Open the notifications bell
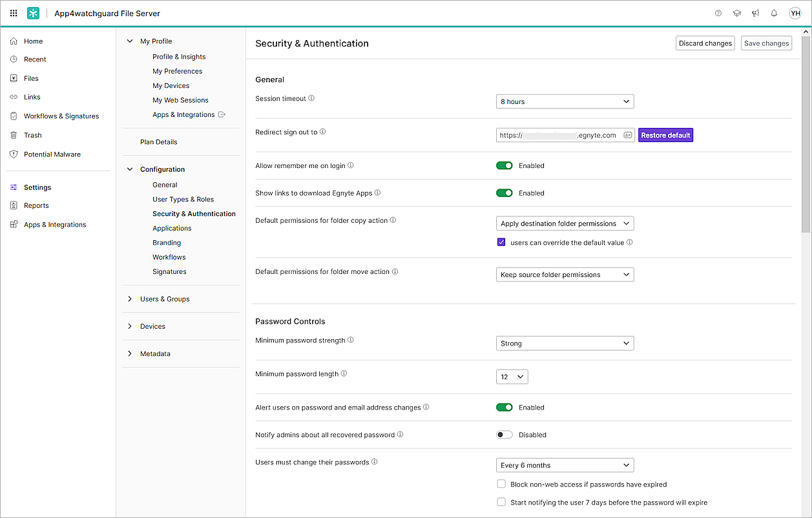The image size is (812, 518). pyautogui.click(x=774, y=13)
